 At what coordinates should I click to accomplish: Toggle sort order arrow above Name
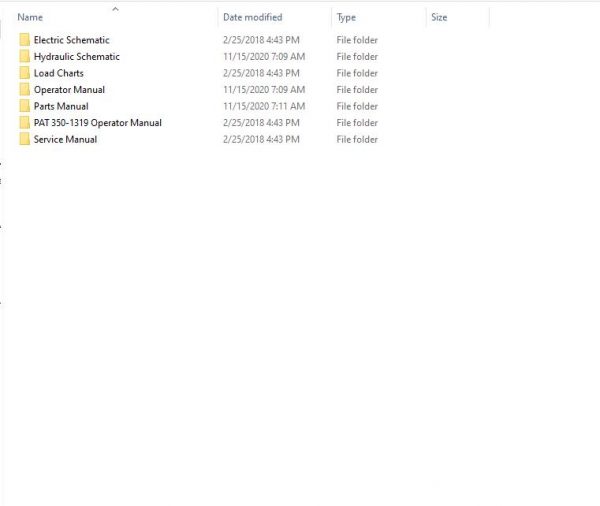point(115,8)
